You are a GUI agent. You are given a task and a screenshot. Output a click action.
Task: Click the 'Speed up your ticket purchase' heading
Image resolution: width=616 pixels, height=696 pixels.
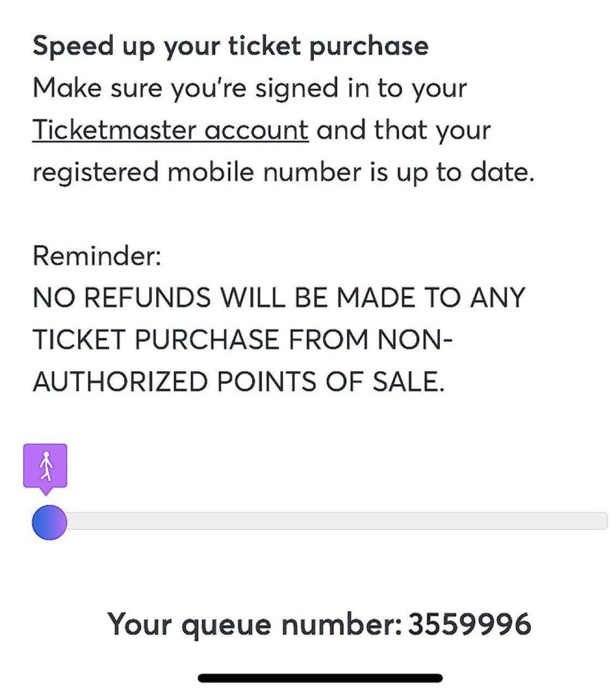coord(230,45)
